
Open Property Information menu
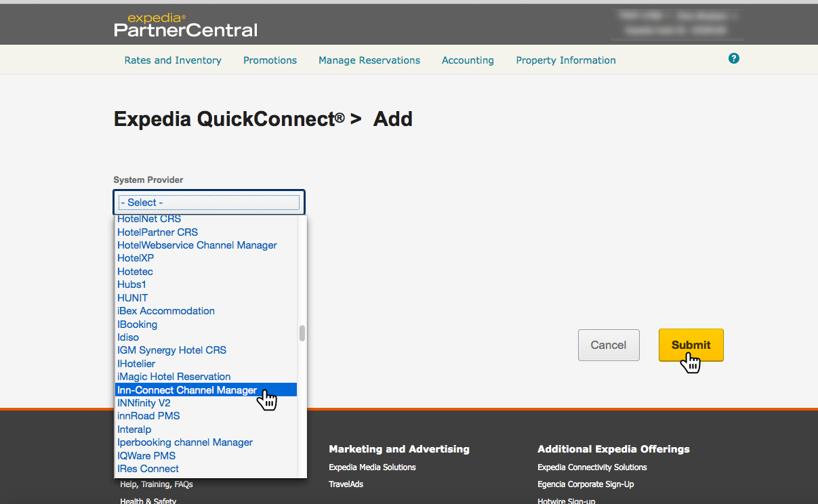pyautogui.click(x=566, y=60)
